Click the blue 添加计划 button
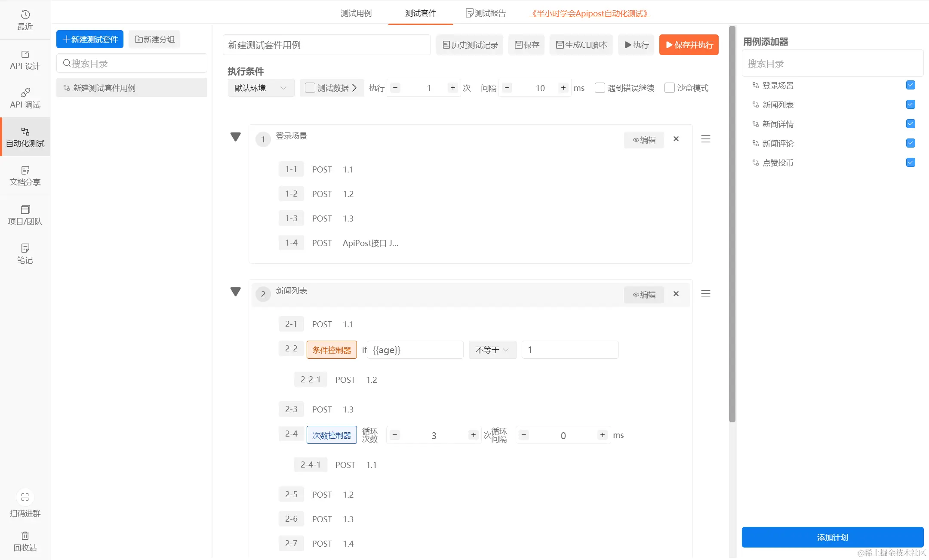 click(x=832, y=537)
